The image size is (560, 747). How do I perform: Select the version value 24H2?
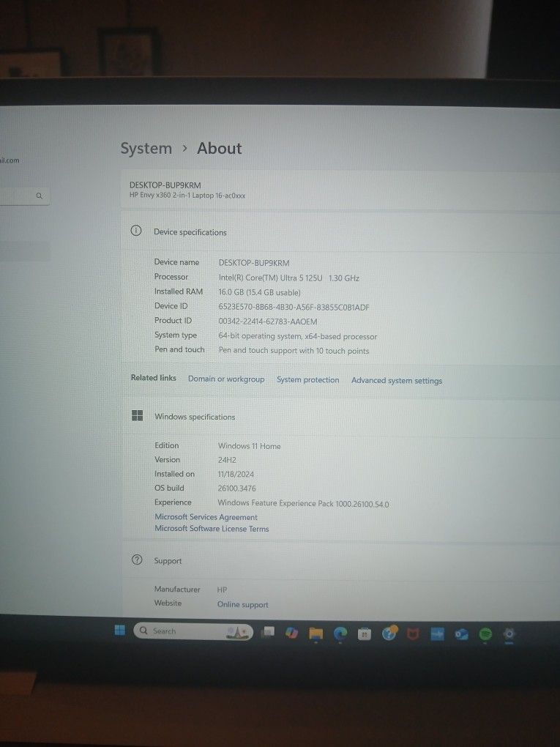(x=227, y=460)
